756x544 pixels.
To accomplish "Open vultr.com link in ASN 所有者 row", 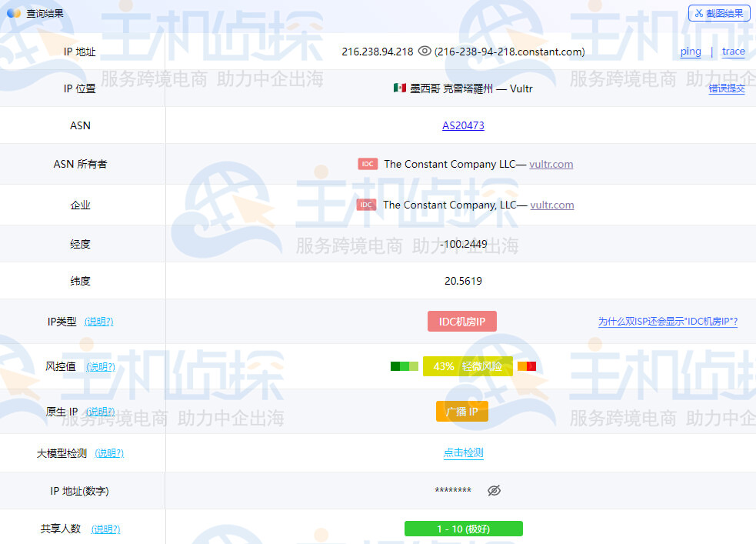I will 551,164.
